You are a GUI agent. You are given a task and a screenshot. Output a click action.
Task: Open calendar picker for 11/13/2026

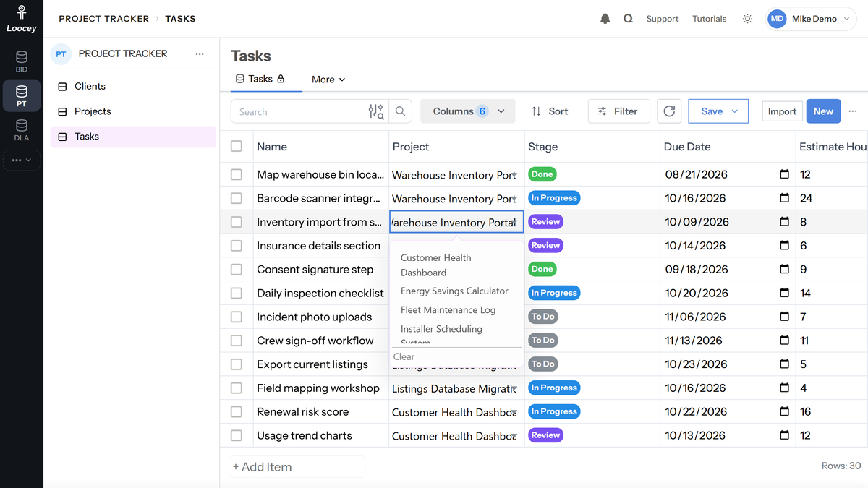(x=784, y=341)
